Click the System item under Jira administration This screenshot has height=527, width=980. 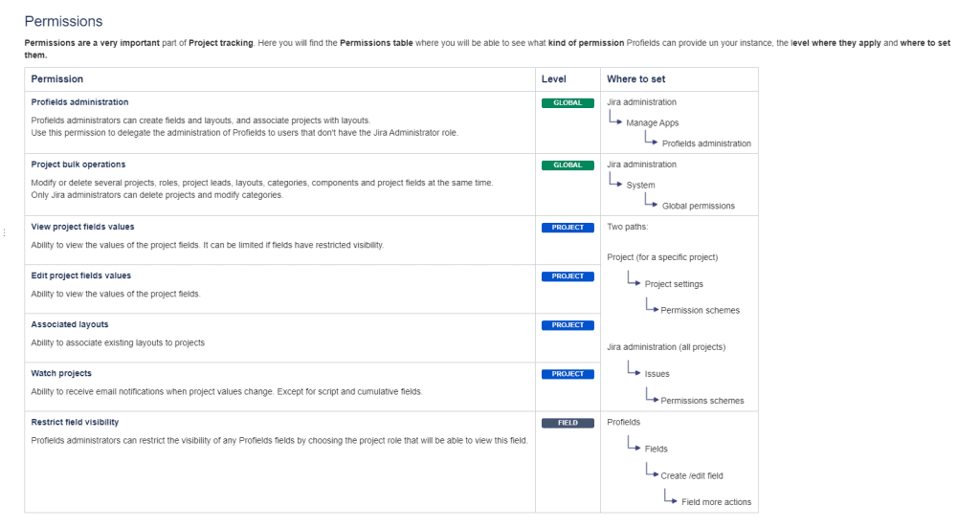640,186
